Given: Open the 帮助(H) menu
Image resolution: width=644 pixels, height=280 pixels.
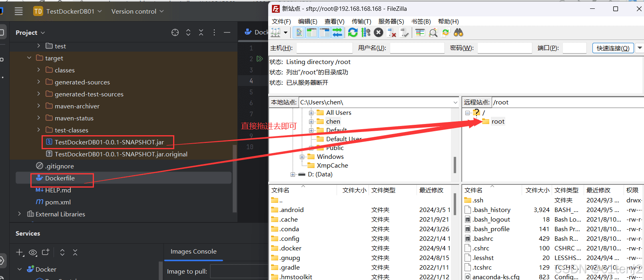Looking at the screenshot, I should point(448,21).
